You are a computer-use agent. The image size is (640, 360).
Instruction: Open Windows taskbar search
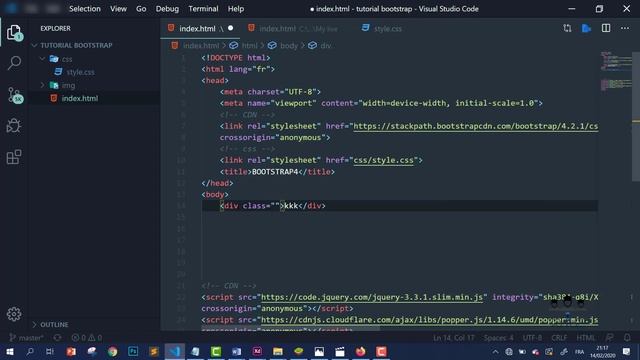30,351
